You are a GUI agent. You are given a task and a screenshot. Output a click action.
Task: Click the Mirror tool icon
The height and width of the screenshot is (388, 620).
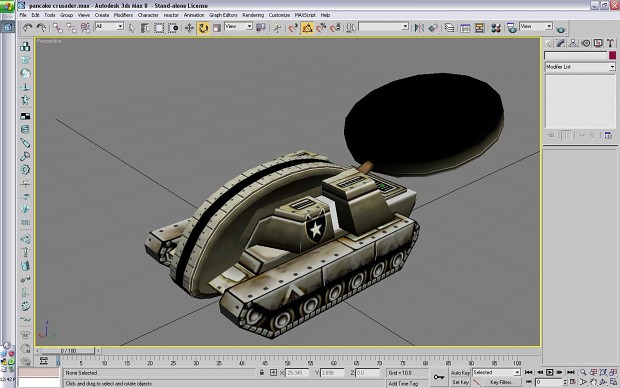(419, 28)
